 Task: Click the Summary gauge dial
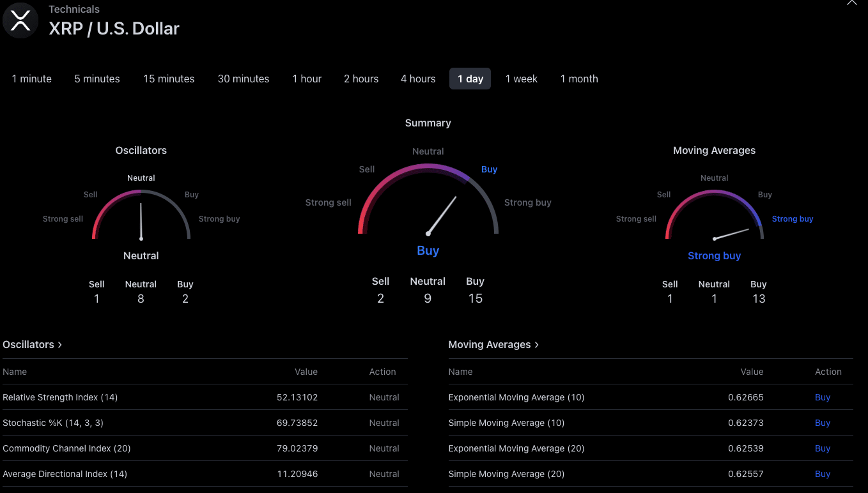[428, 199]
